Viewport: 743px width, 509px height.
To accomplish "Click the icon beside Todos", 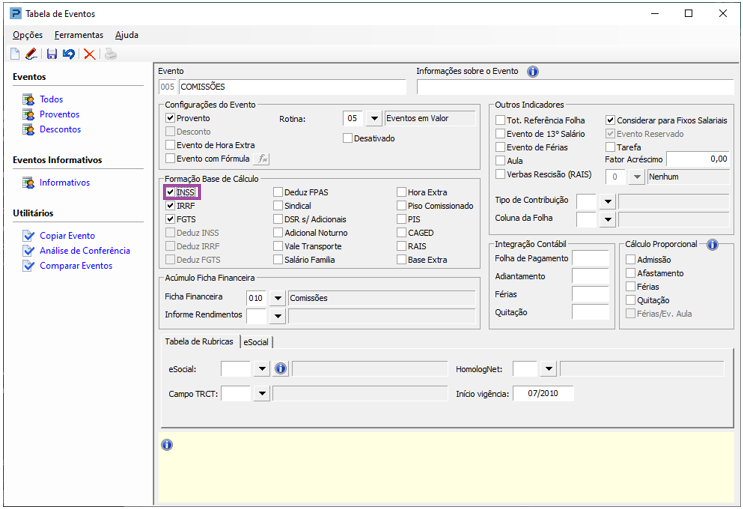I will [28, 100].
